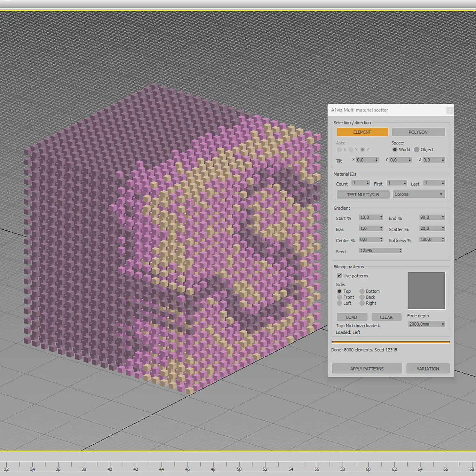Select the World space radio button
Screen dimensions: 476x476
pyautogui.click(x=395, y=149)
